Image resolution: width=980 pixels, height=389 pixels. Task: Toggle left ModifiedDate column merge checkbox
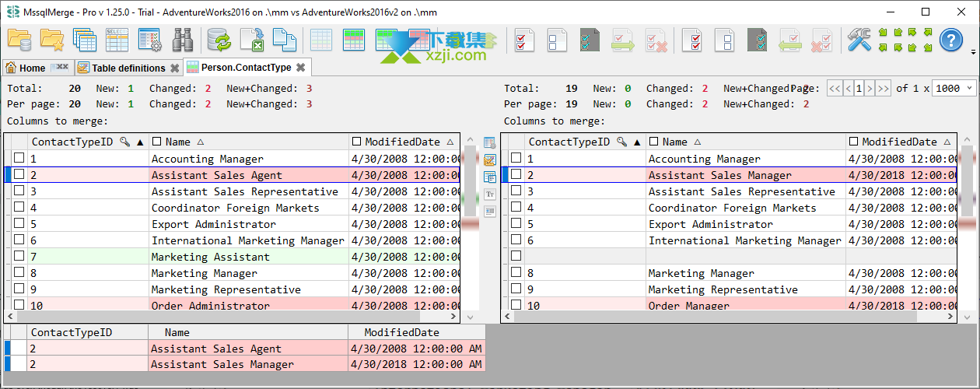click(357, 142)
